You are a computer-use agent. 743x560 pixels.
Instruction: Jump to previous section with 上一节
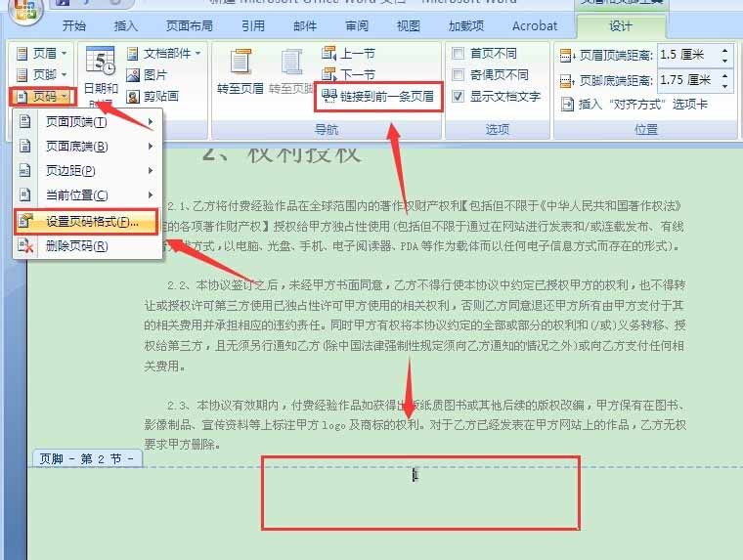(348, 53)
